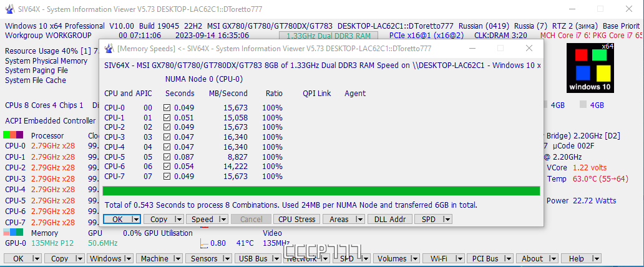Click the '22.72 Watts' power reading
The image size is (644, 267).
[x=594, y=201]
